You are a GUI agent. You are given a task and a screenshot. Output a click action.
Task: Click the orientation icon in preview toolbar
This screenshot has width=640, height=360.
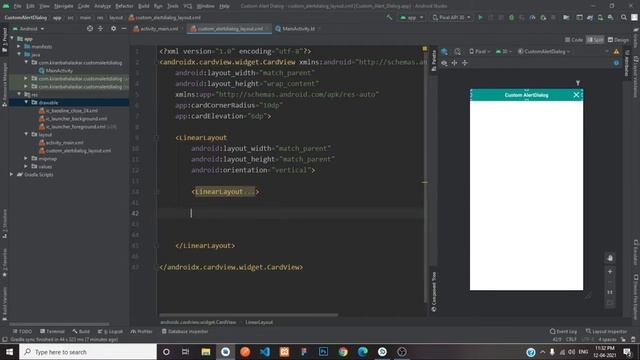pos(458,51)
